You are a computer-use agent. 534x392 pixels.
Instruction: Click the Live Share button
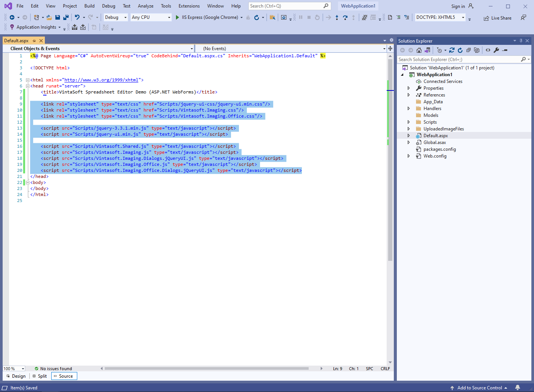tap(497, 18)
